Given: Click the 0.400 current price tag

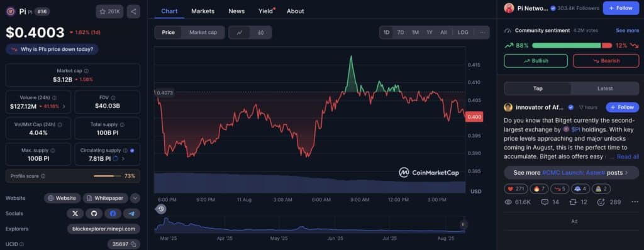Looking at the screenshot, I should pos(474,117).
